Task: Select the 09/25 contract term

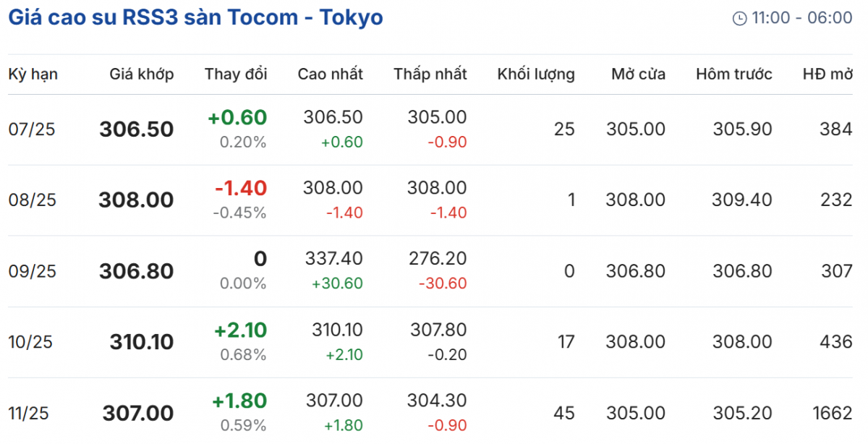Action: 32,271
